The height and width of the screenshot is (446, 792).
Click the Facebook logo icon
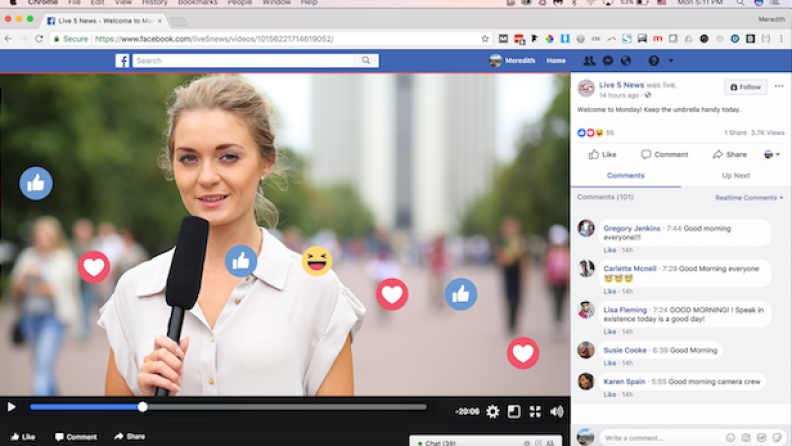coord(122,61)
